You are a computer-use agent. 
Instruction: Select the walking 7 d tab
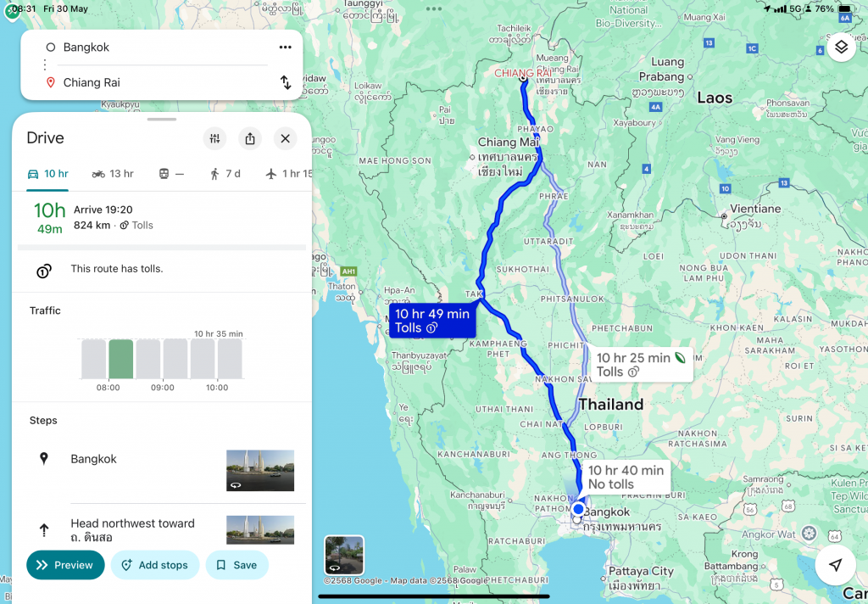click(x=225, y=174)
